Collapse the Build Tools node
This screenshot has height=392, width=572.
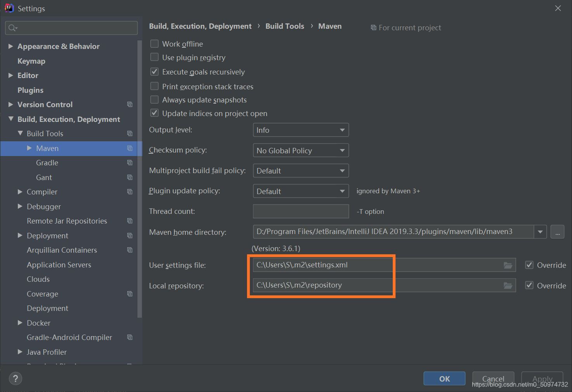[x=20, y=133]
